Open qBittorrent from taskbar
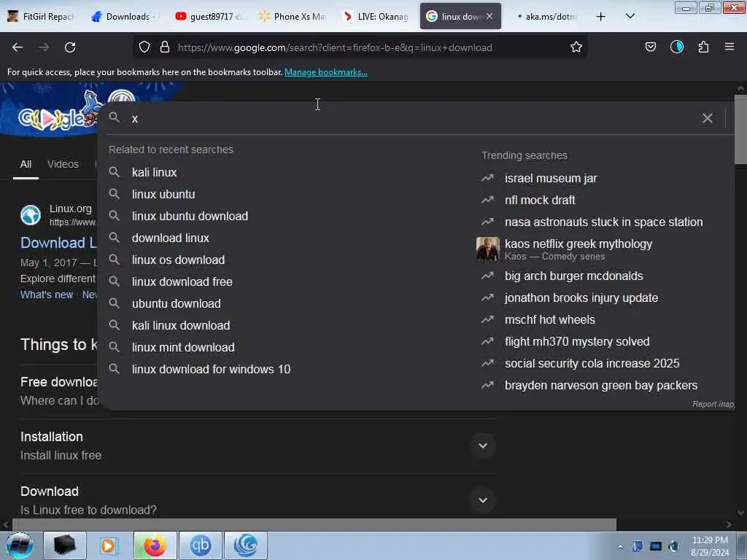This screenshot has width=747, height=560. click(200, 545)
